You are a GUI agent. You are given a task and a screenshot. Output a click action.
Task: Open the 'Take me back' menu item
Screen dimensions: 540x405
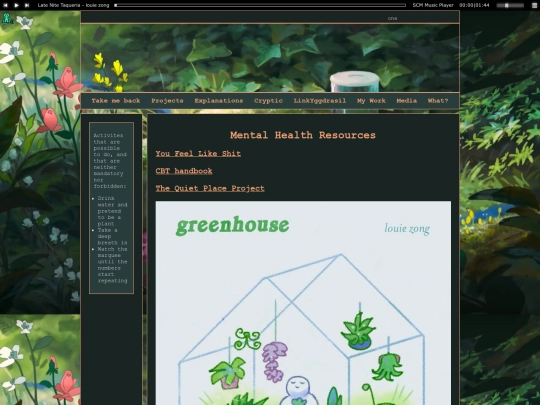coord(116,101)
